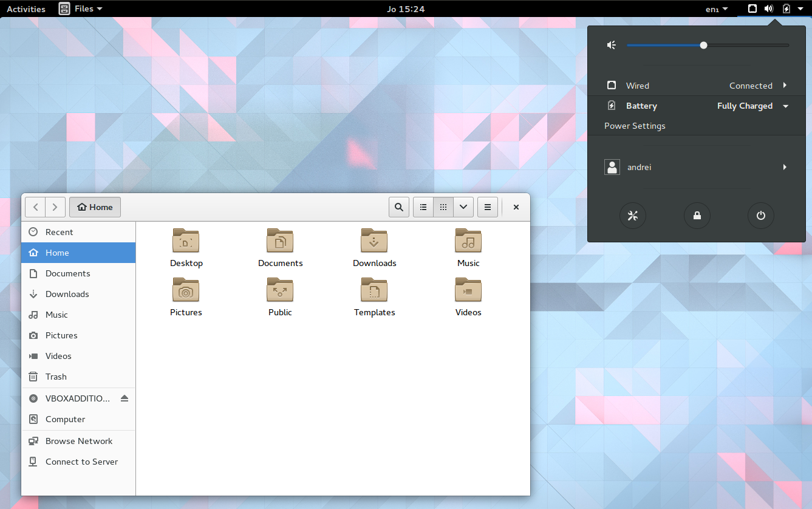
Task: Expand the Battery status details
Action: click(785, 106)
